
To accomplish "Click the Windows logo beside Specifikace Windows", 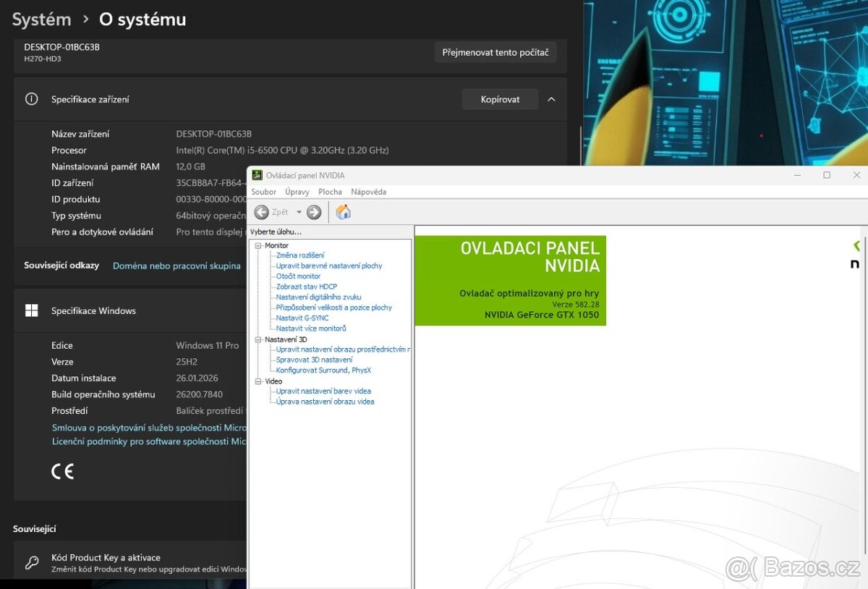I will pos(32,310).
